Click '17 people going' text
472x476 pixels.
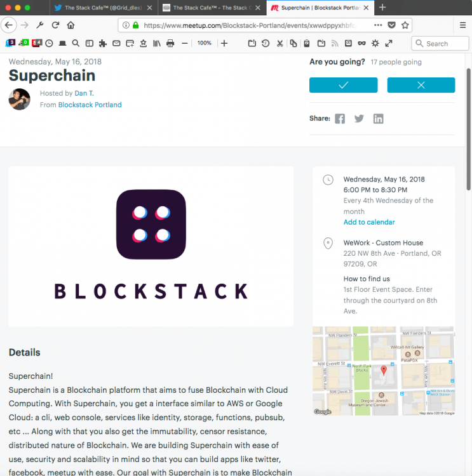coord(396,62)
